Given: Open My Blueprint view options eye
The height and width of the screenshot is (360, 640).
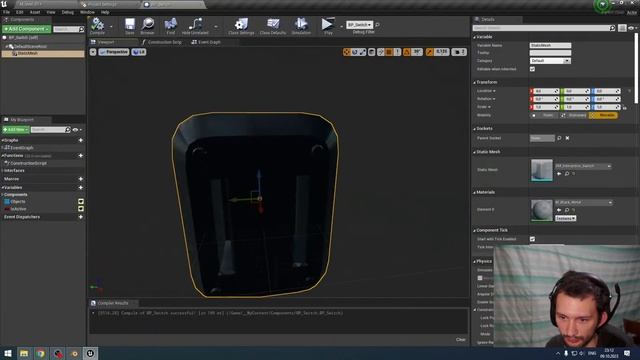Looking at the screenshot, I should [x=76, y=130].
